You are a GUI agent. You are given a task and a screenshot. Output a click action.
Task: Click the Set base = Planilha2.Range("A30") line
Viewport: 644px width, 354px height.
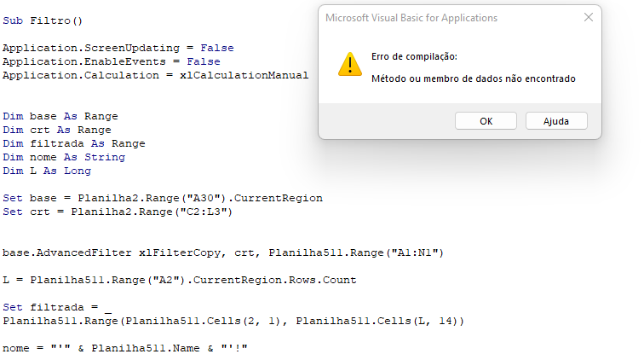[163, 198]
